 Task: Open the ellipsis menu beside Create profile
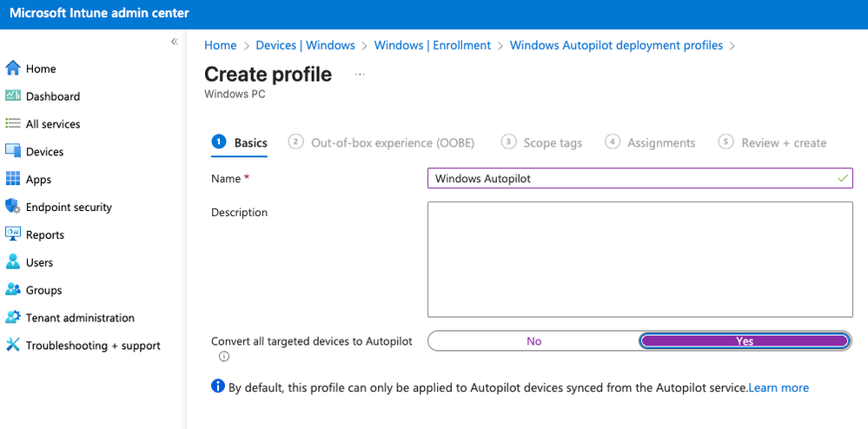point(360,74)
